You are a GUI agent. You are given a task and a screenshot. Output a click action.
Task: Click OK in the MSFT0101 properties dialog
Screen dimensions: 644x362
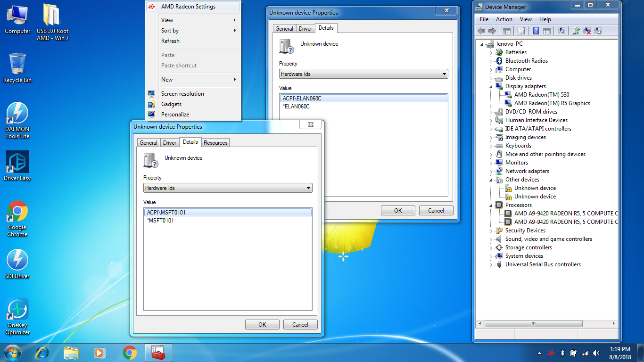(x=262, y=324)
